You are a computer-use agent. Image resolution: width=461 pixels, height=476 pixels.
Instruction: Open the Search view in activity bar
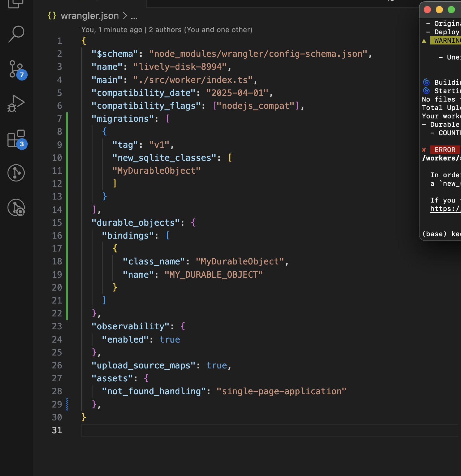[16, 34]
